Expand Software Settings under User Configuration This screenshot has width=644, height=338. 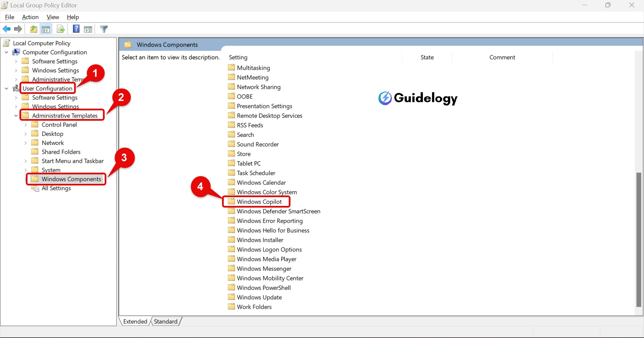click(x=16, y=98)
